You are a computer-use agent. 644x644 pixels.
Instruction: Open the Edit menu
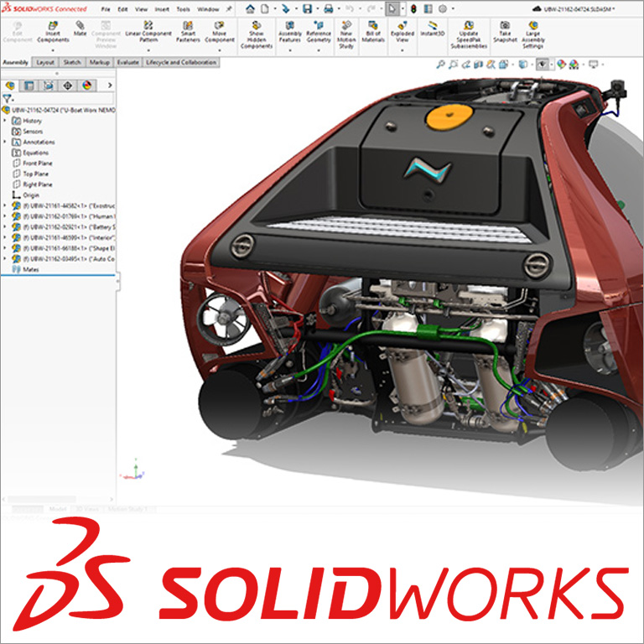pyautogui.click(x=122, y=9)
